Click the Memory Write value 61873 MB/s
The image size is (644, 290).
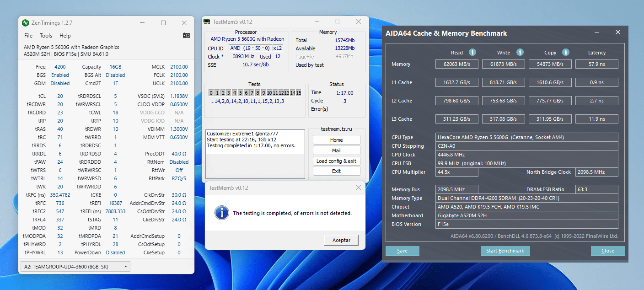point(504,64)
